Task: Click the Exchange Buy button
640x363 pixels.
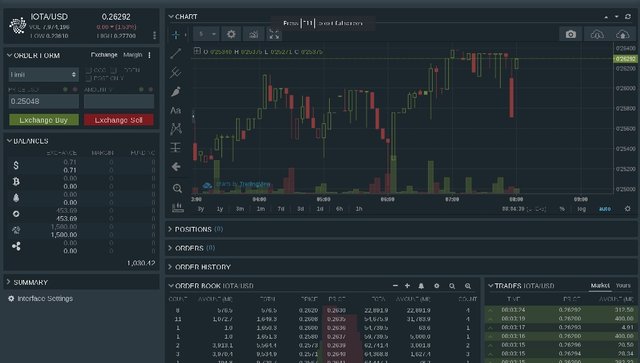Action: point(44,120)
